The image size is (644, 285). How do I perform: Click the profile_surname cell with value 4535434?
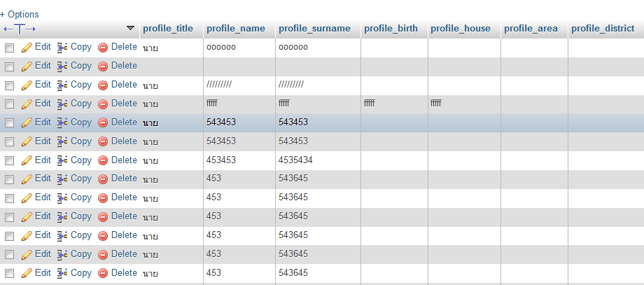click(295, 160)
